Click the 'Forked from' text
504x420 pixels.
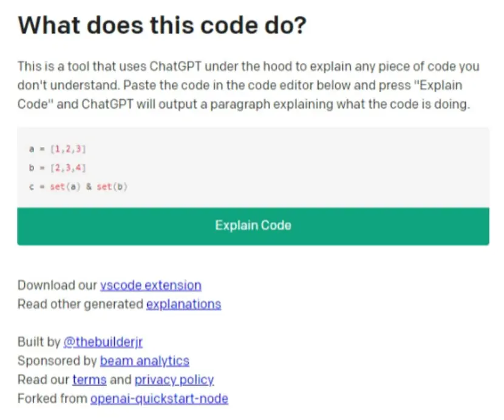[x=52, y=399]
